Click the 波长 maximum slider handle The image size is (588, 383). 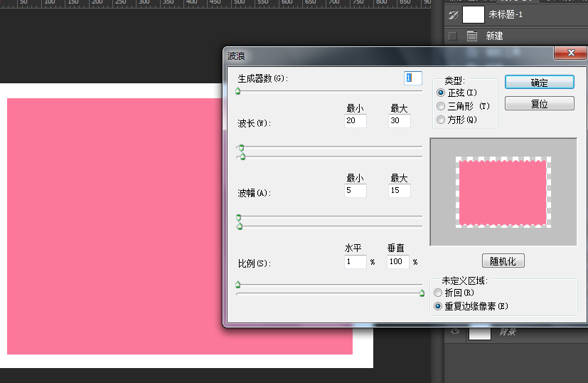(242, 157)
